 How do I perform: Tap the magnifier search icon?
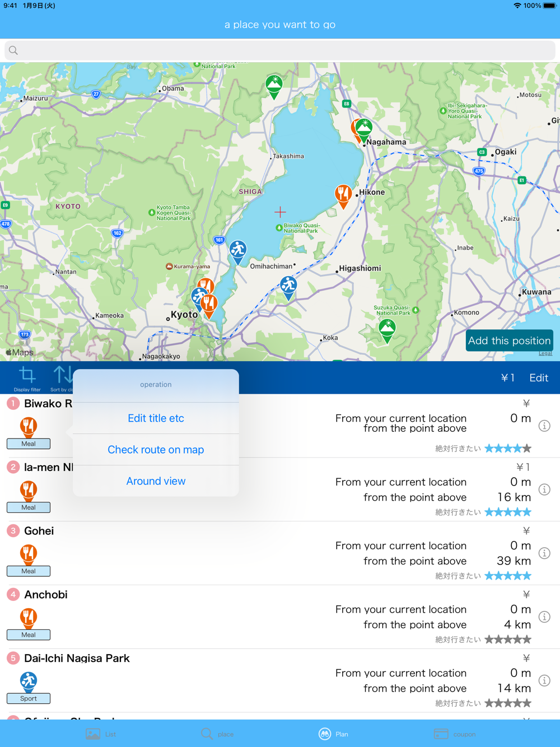(x=13, y=50)
